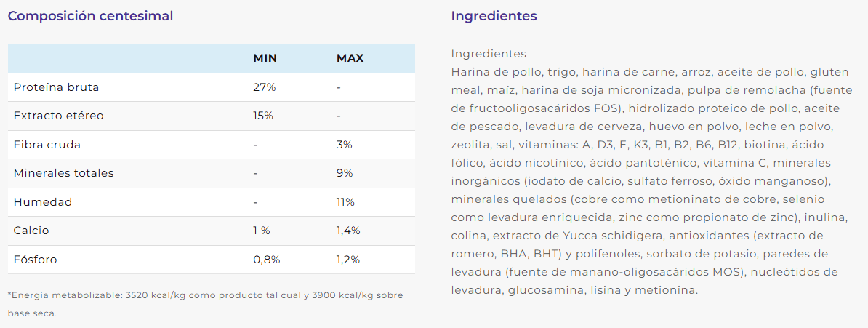Click the 9% minerales totales value
This screenshot has height=328, width=868.
pos(345,173)
